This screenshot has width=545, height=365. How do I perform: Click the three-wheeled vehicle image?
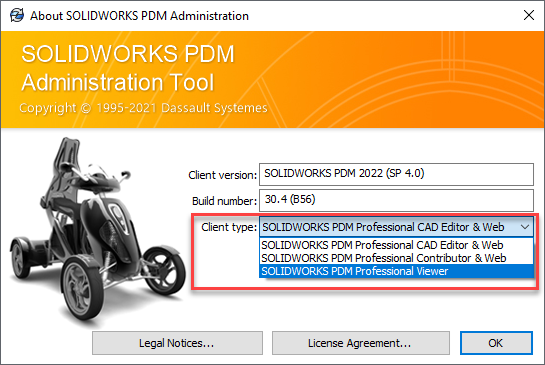pos(97,231)
